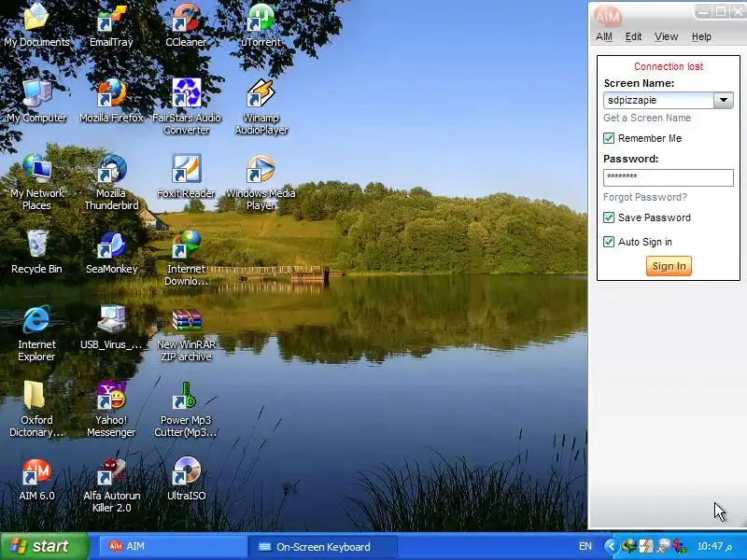Uncheck the Remember Me checkbox
The height and width of the screenshot is (560, 747).
[x=609, y=138]
